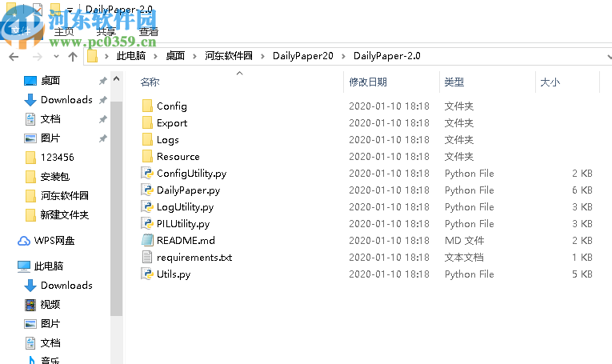Open WPS网盘 in navigation pane

tap(46, 241)
